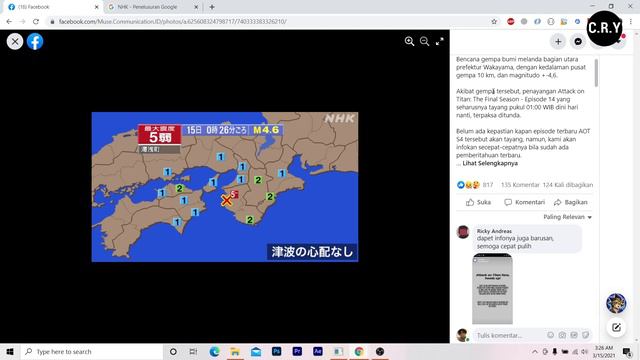
Task: Open Chrome from taskbar
Action: point(359,351)
